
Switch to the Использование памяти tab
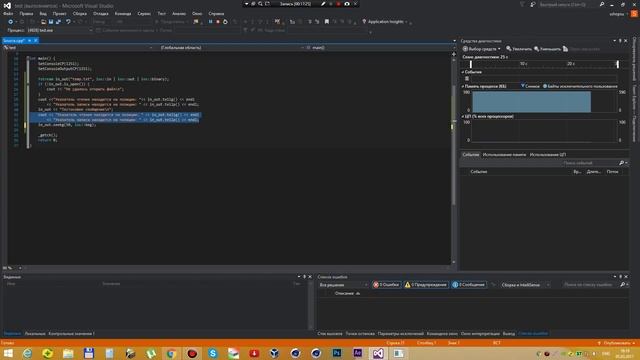(504, 155)
